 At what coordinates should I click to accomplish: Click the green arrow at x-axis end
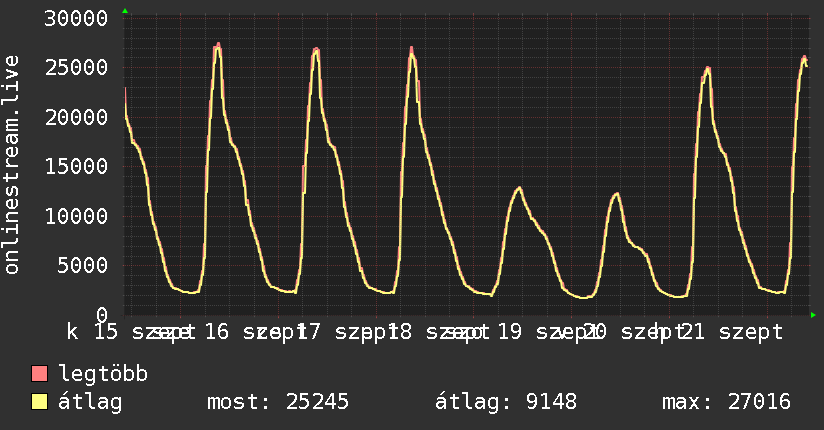(813, 315)
